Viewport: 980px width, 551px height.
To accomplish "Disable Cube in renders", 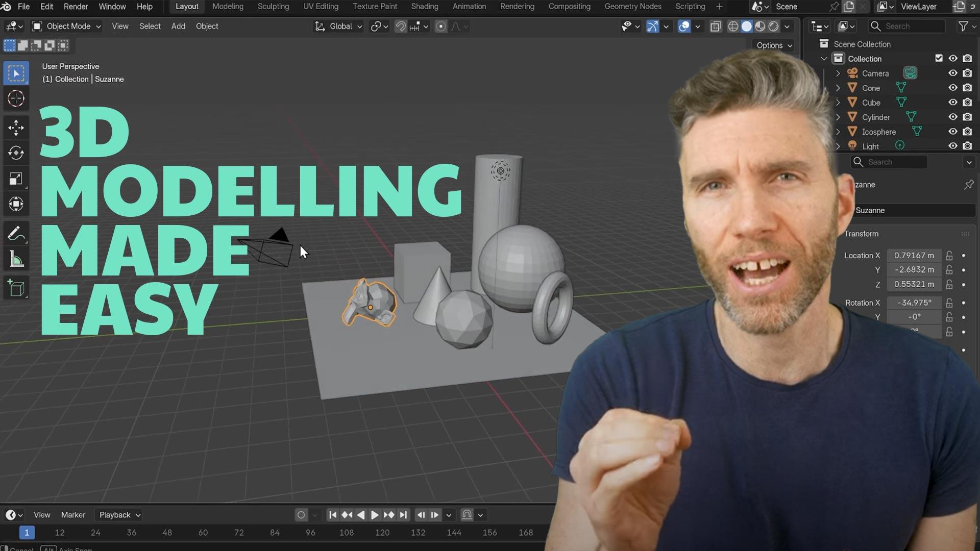I will click(x=967, y=102).
